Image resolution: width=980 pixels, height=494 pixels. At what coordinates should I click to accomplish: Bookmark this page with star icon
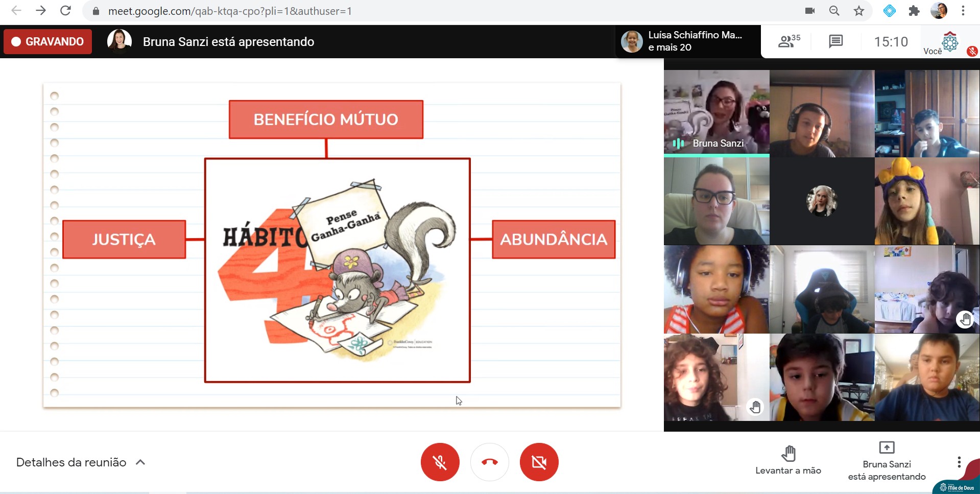pyautogui.click(x=859, y=11)
